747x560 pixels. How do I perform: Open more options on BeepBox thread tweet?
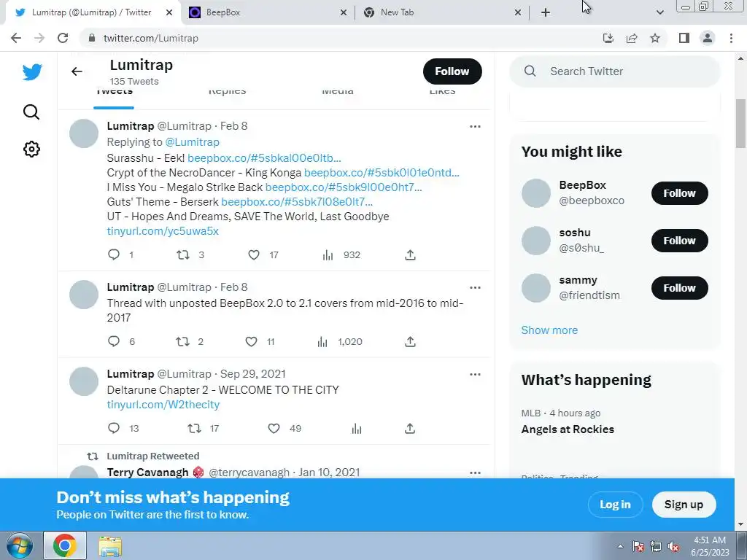(475, 287)
